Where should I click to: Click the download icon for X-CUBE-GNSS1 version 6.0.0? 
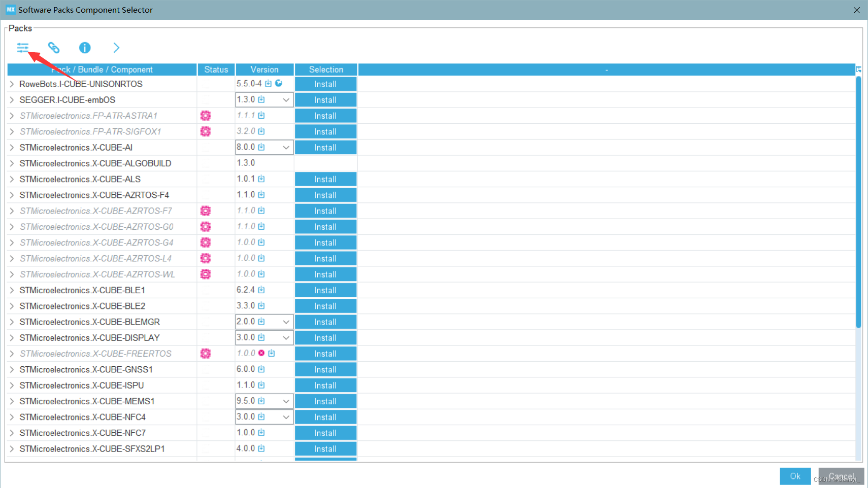261,369
